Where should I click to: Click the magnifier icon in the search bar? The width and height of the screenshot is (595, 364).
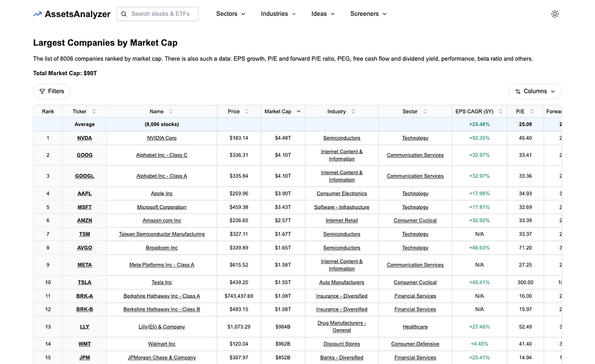[x=124, y=13]
